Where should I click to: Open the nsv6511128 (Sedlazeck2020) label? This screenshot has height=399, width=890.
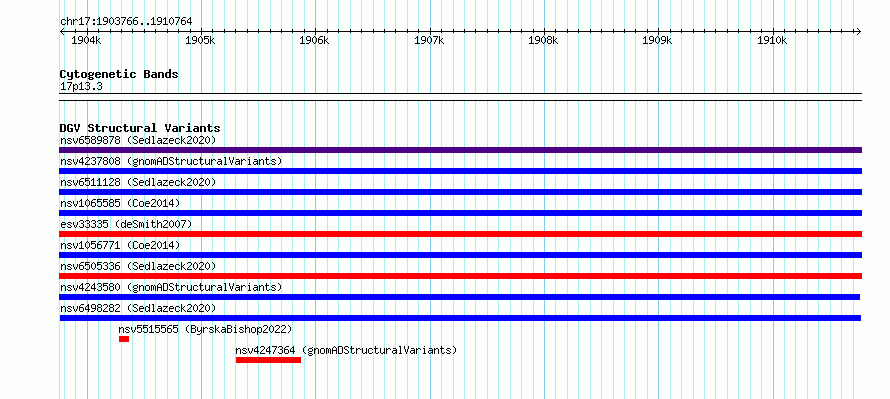tap(138, 182)
